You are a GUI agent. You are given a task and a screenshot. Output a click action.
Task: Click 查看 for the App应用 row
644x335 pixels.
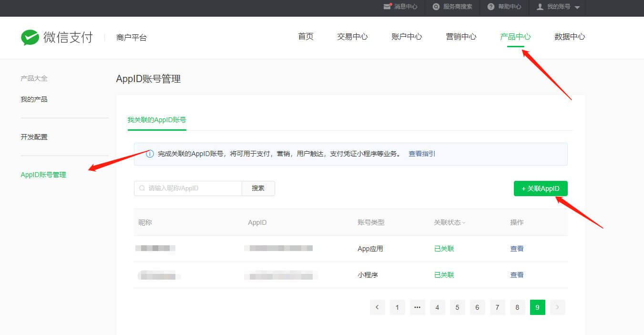517,249
